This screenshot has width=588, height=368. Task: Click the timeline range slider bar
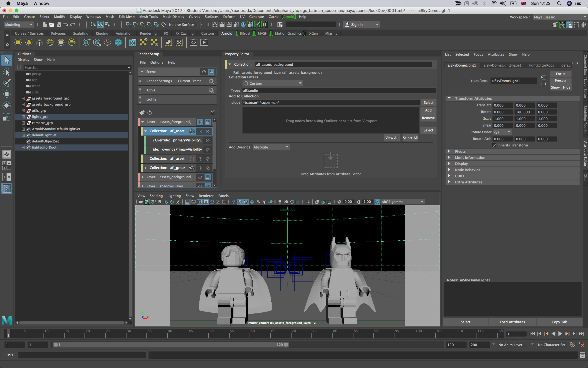[171, 345]
